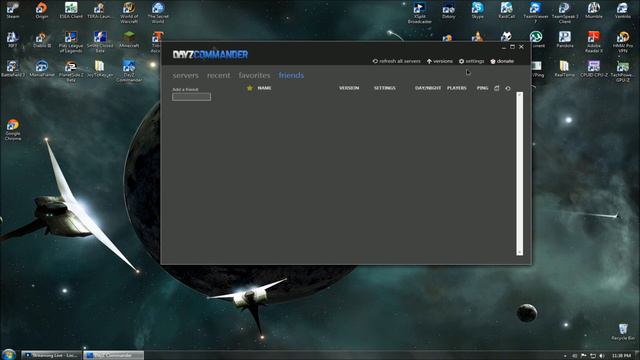Click the taskbar clock
This screenshot has height=360, width=640.
tap(622, 356)
